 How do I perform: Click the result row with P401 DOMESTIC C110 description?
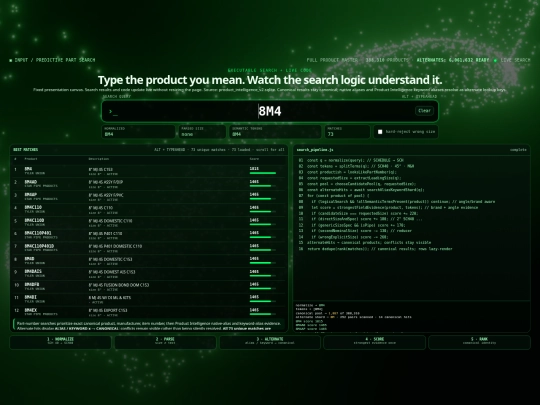149,248
